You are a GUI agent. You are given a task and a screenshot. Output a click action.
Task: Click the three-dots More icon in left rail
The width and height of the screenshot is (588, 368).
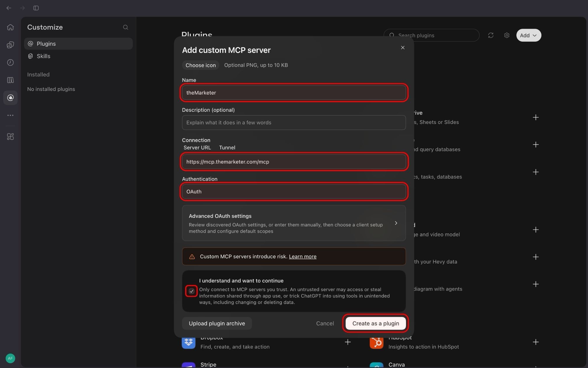point(10,115)
